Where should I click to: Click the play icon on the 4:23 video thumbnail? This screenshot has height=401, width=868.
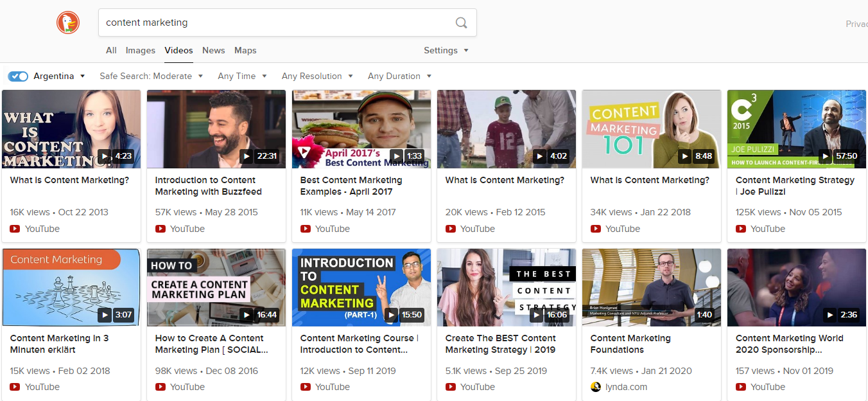[103, 156]
